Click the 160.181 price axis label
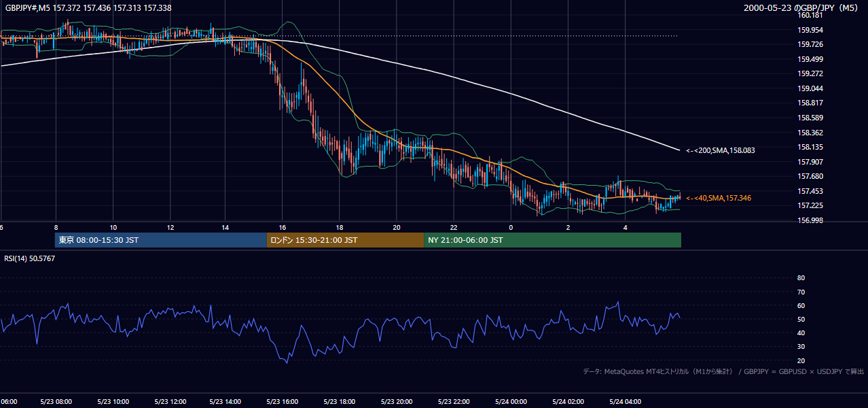 click(x=810, y=15)
